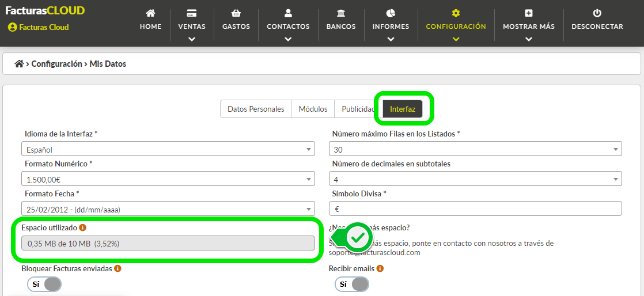Click the breadcrumb home icon
This screenshot has height=296, width=644.
[x=19, y=64]
